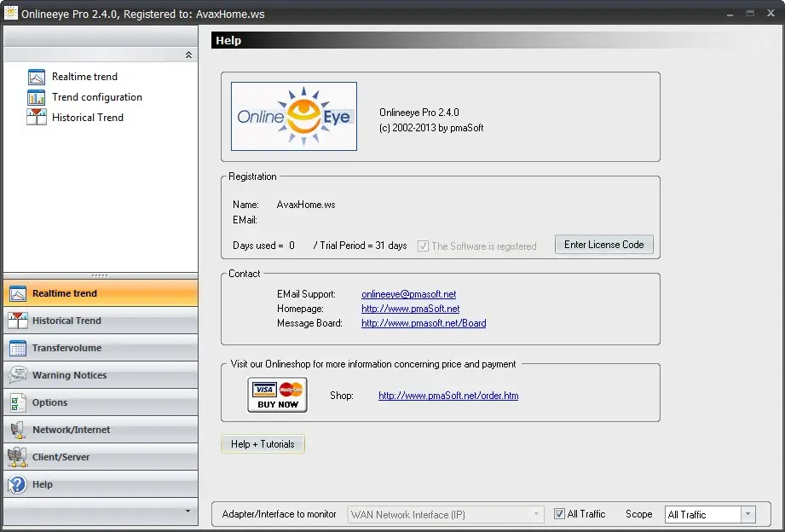
Task: Switch to the Client/Server section
Action: (x=101, y=457)
